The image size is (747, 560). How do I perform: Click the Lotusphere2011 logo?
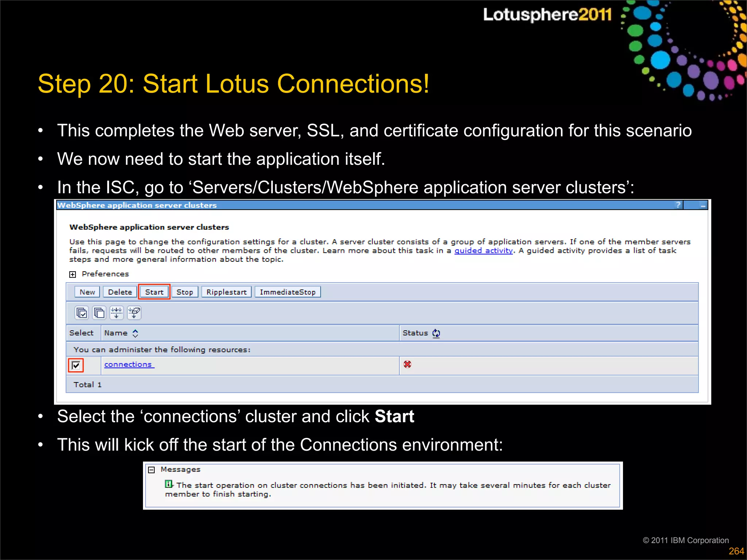[x=547, y=15]
